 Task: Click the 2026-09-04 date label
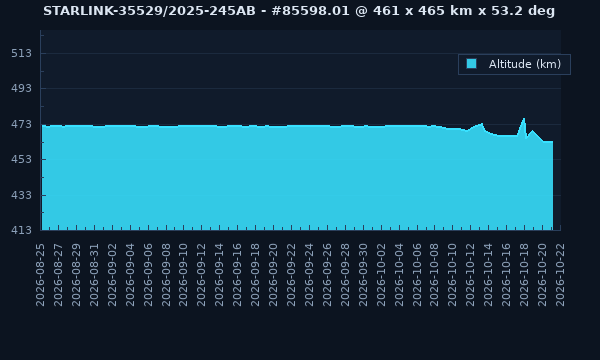130,275
